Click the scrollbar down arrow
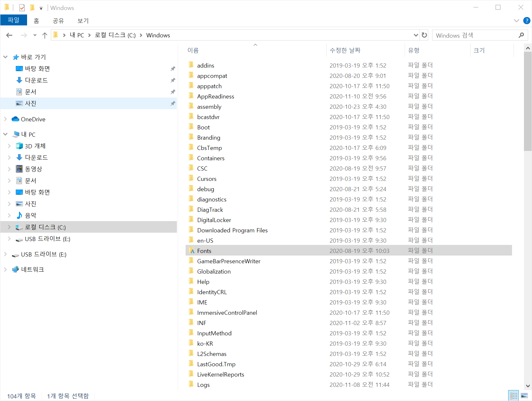The image size is (532, 401). click(x=528, y=386)
